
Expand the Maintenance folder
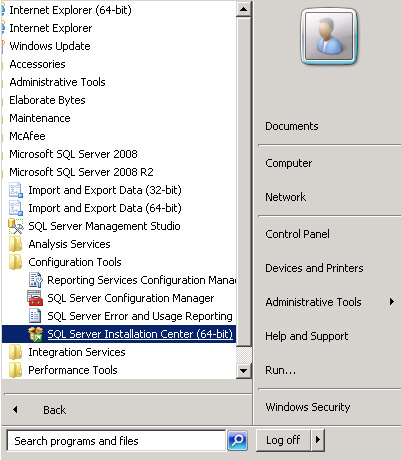(40, 118)
